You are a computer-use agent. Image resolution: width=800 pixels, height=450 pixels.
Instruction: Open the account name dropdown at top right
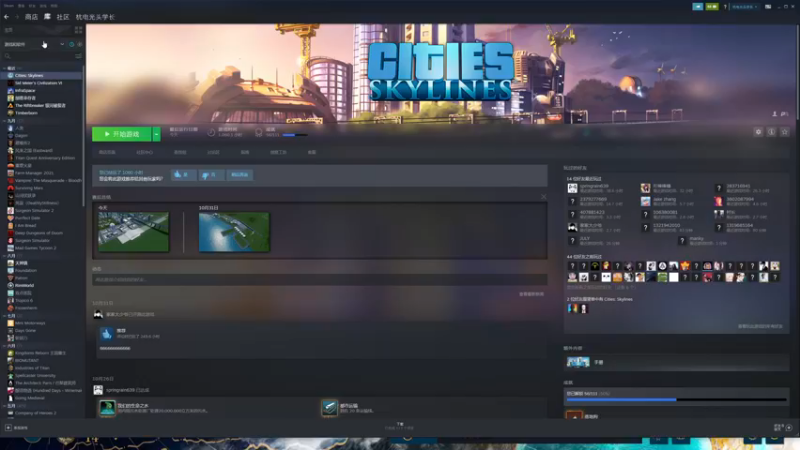[x=745, y=7]
